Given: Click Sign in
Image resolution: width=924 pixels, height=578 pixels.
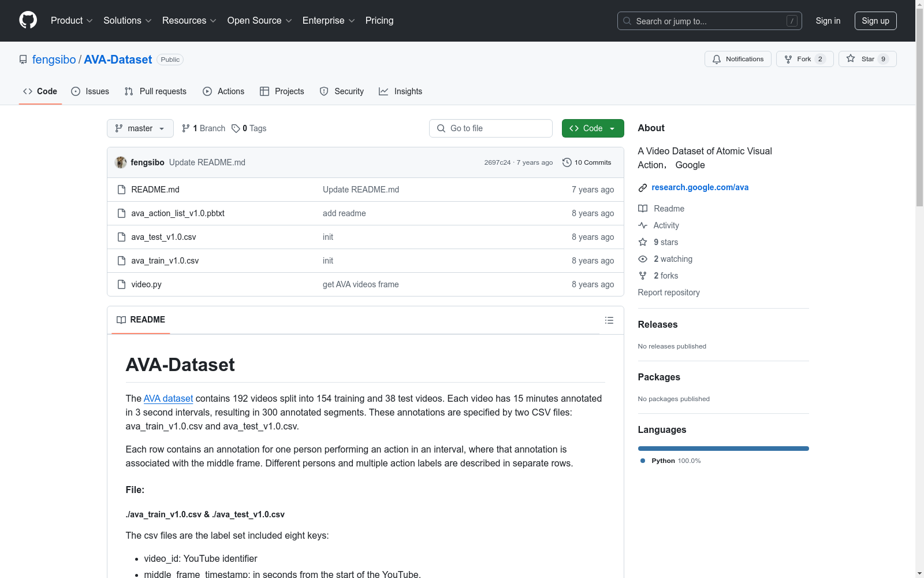Looking at the screenshot, I should tap(828, 21).
